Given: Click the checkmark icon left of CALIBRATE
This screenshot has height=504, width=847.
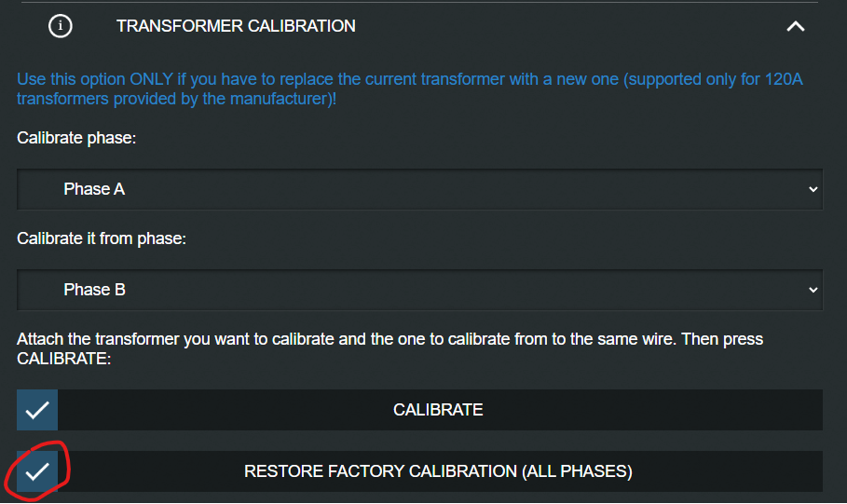Looking at the screenshot, I should (x=37, y=410).
